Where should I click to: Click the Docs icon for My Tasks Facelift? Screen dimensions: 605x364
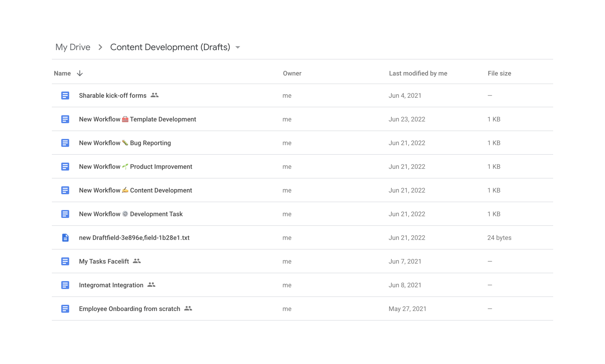(65, 261)
